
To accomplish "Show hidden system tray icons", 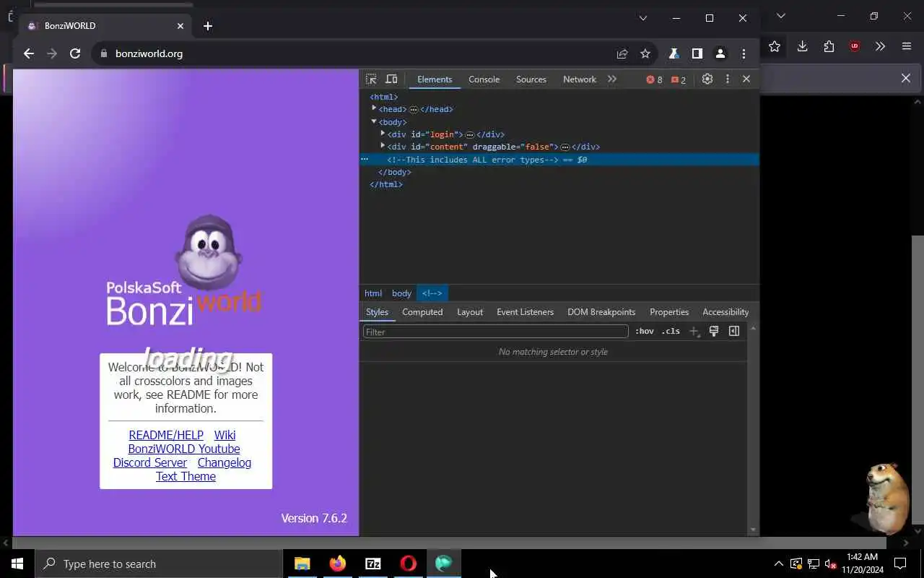I will [779, 564].
